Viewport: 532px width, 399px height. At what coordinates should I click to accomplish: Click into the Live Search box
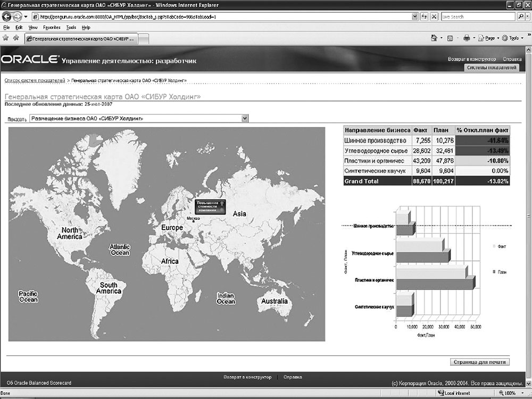click(478, 16)
